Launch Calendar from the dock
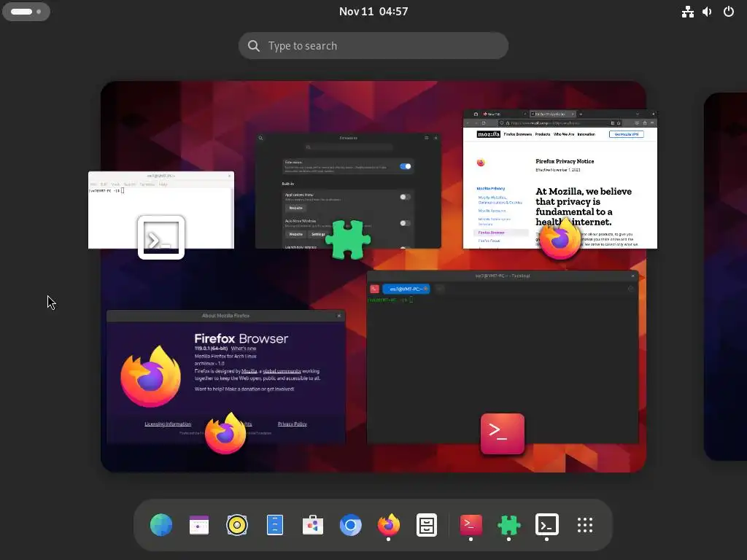This screenshot has width=747, height=560. click(198, 525)
